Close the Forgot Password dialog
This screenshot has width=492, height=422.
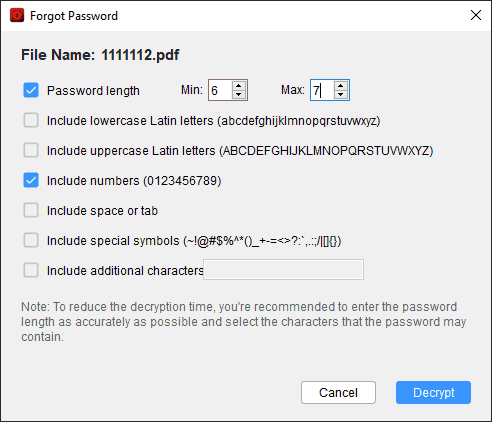click(476, 15)
